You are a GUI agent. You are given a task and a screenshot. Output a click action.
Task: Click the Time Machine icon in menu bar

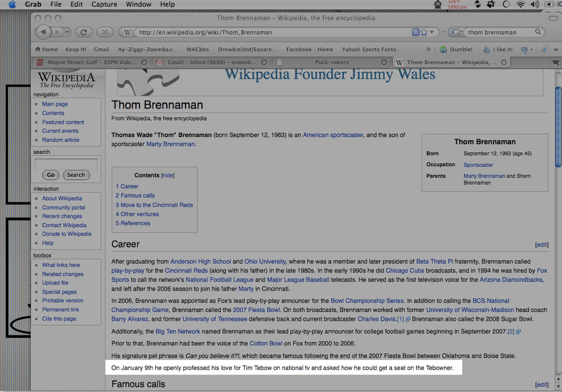pyautogui.click(x=505, y=4)
